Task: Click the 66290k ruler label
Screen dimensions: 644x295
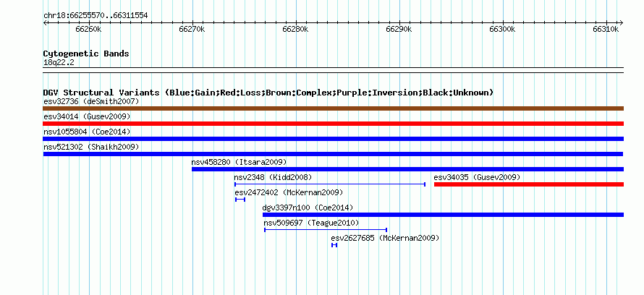Action: pyautogui.click(x=399, y=30)
